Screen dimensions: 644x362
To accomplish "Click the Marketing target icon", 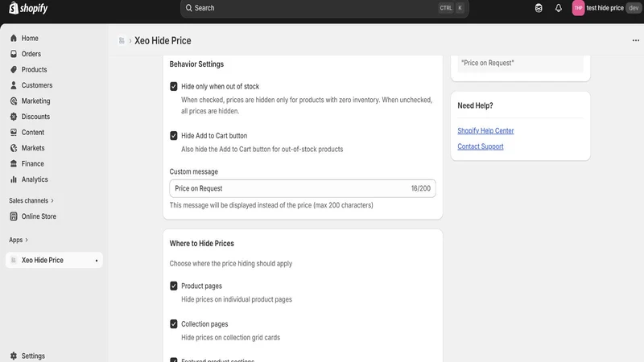I will (x=14, y=101).
